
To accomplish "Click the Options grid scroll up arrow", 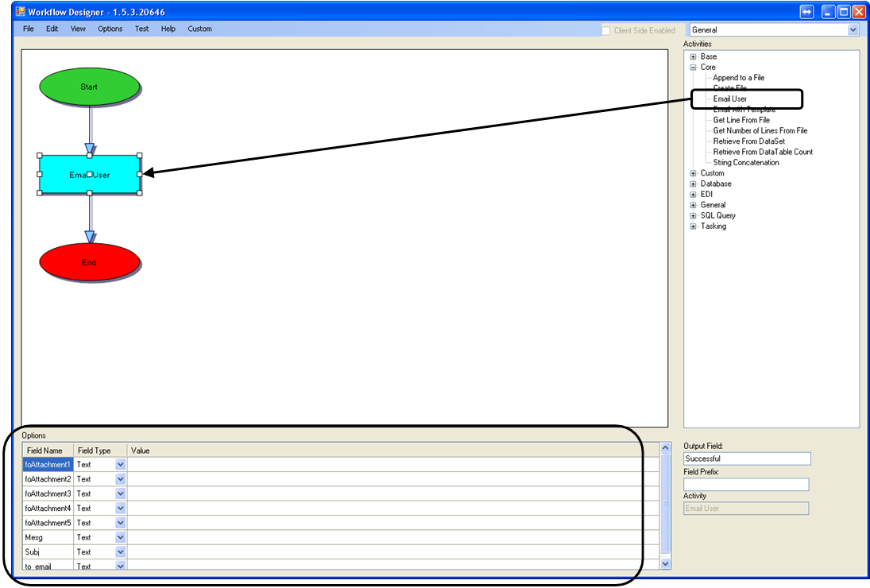I will [x=666, y=447].
